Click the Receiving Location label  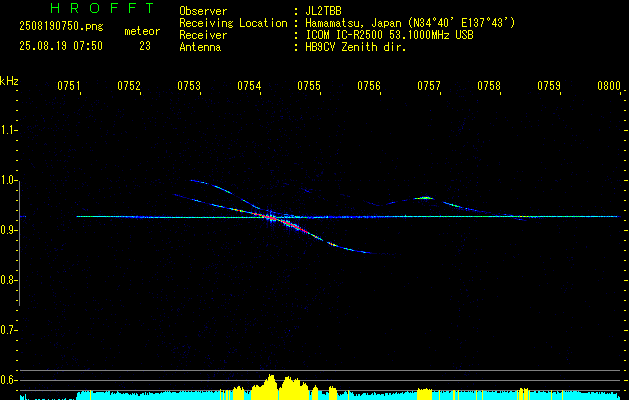[x=233, y=23]
